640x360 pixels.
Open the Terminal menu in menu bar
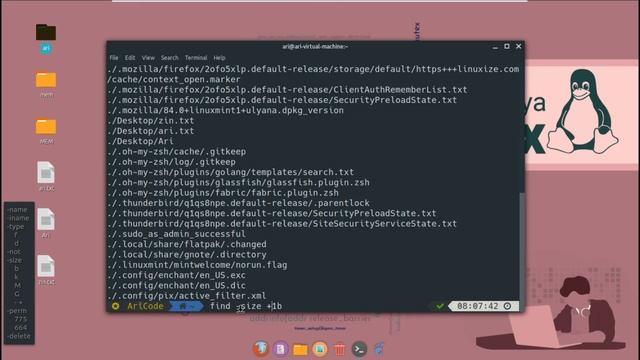coord(196,58)
